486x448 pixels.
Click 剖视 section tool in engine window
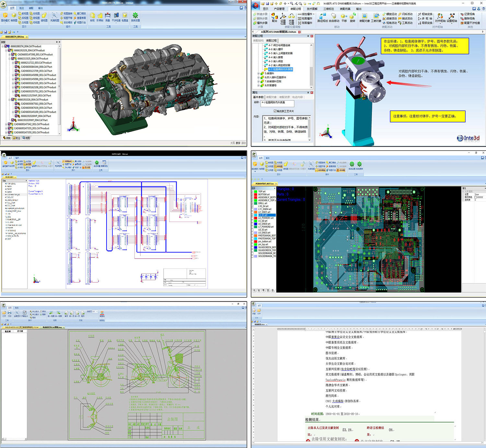pos(92,16)
